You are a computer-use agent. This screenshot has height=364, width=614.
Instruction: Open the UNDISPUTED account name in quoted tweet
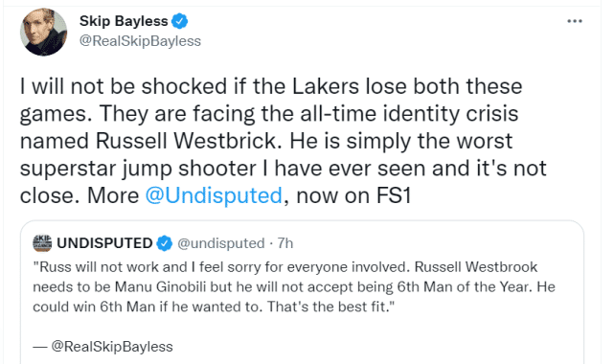(104, 243)
